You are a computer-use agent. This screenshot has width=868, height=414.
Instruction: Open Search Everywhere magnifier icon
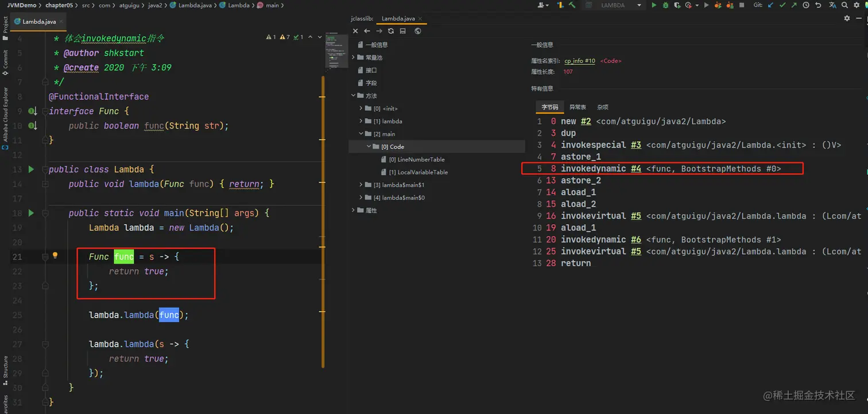click(x=846, y=5)
